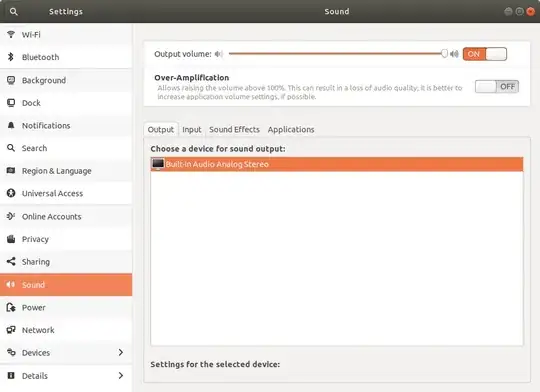Open the Wi-Fi settings via its icon

point(11,34)
